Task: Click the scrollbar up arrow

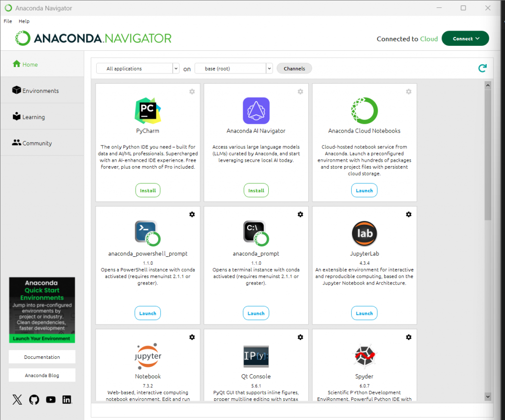Action: [488, 85]
